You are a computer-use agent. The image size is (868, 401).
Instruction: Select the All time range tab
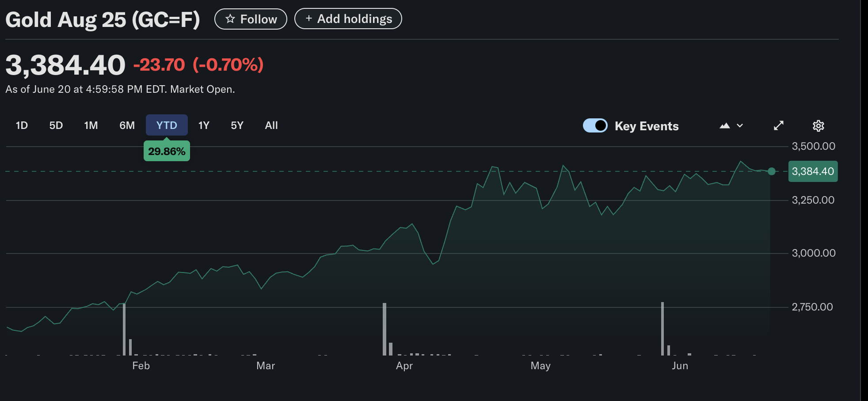point(271,125)
